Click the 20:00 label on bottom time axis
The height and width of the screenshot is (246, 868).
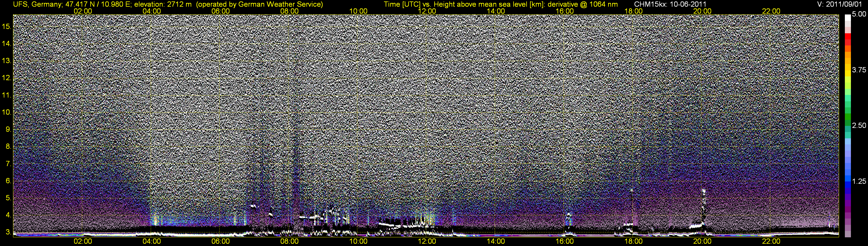(702, 241)
